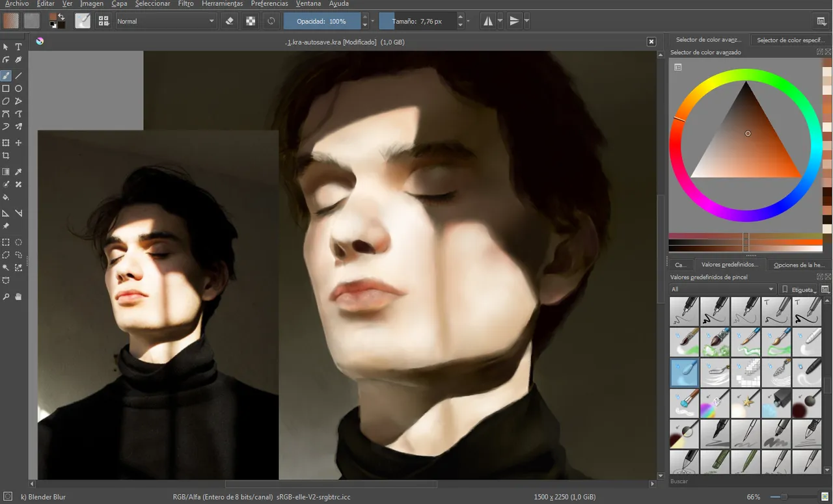Screen dimensions: 833x504
Task: Select the Assistant ruler tool
Action: (6, 213)
